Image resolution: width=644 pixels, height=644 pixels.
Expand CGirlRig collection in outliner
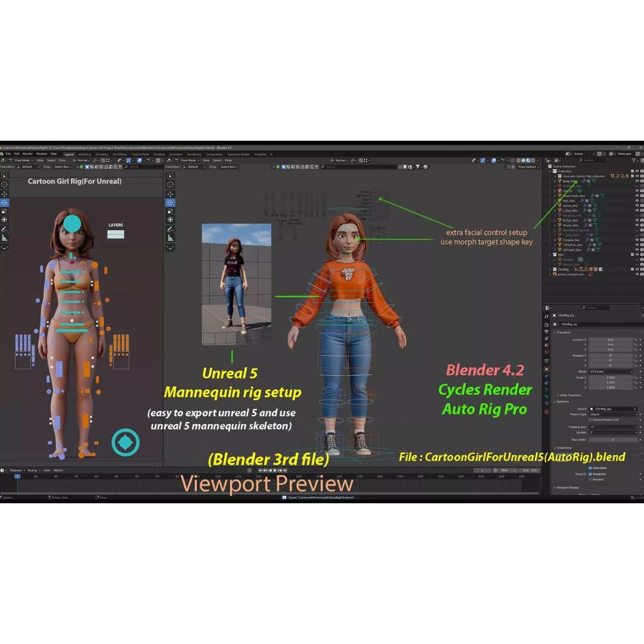point(550,270)
